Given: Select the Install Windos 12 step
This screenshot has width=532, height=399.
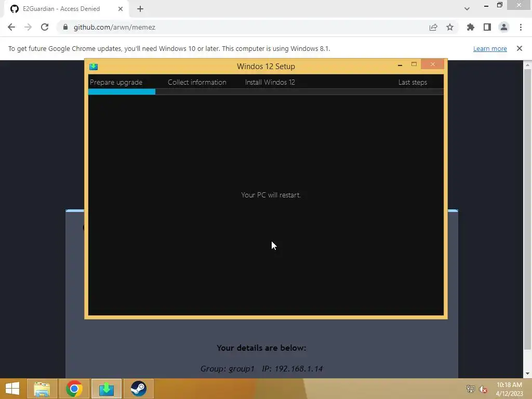Looking at the screenshot, I should 270,83.
